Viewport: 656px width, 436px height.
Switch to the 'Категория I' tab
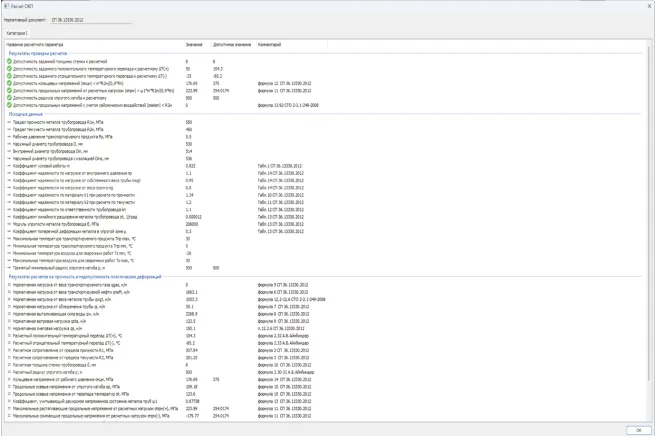click(x=18, y=32)
